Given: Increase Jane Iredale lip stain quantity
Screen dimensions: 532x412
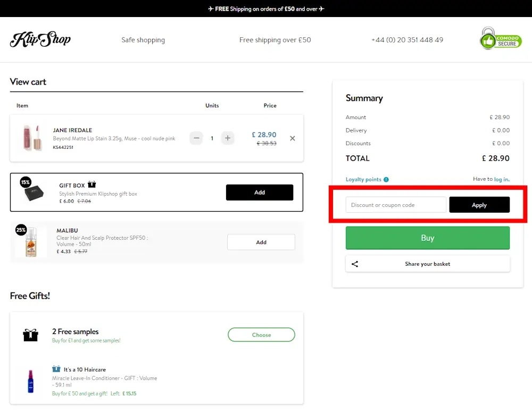Looking at the screenshot, I should coord(228,138).
